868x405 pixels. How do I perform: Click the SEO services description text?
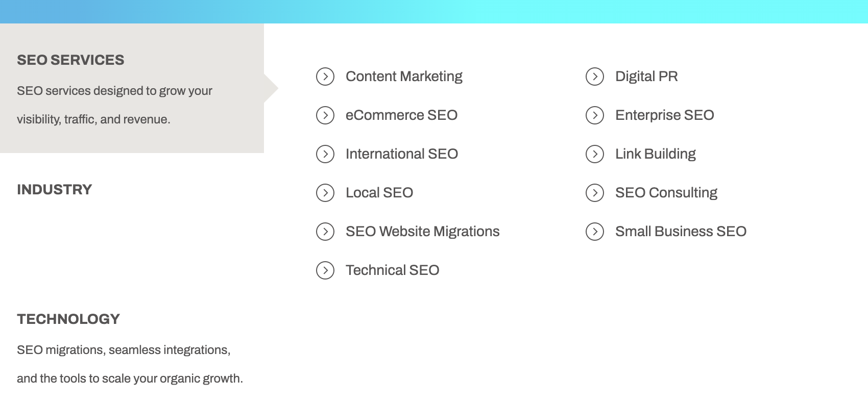tap(114, 105)
